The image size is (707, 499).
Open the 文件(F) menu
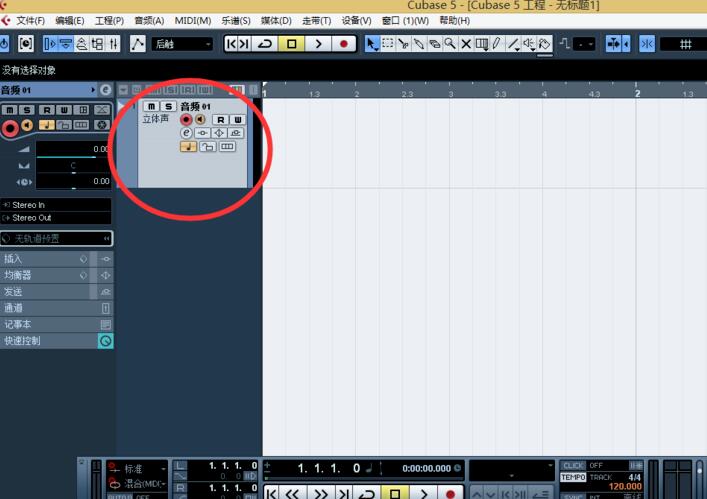(30, 21)
